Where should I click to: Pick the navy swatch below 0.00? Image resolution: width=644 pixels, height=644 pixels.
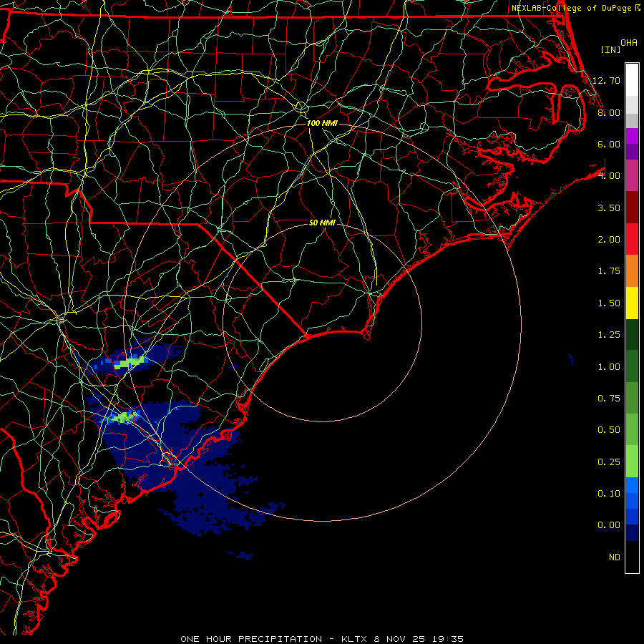(632, 533)
